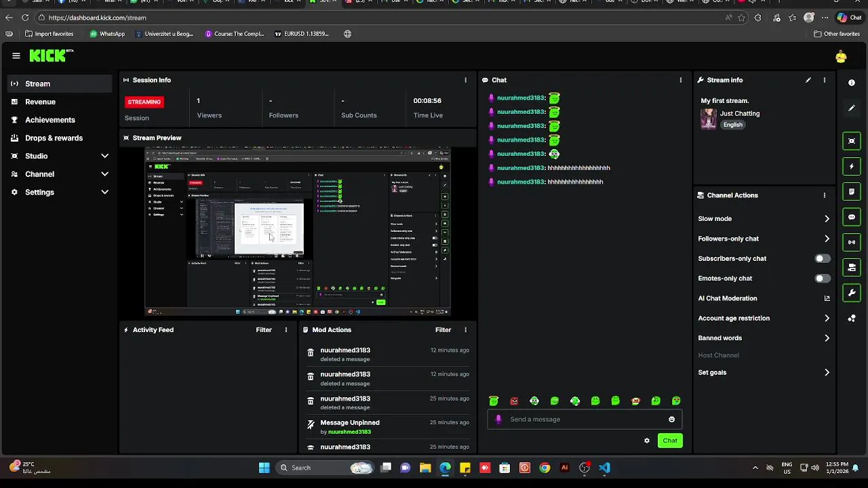The height and width of the screenshot is (488, 868).
Task: Click the Just Chatting category thumbnail
Action: (709, 119)
